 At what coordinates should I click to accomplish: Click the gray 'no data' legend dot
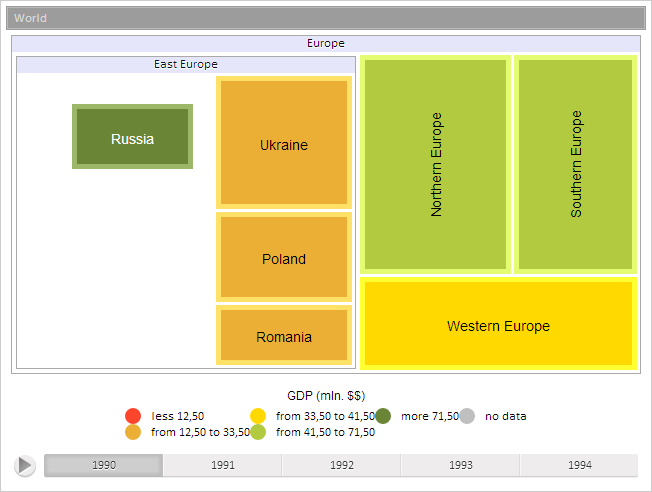coord(467,416)
